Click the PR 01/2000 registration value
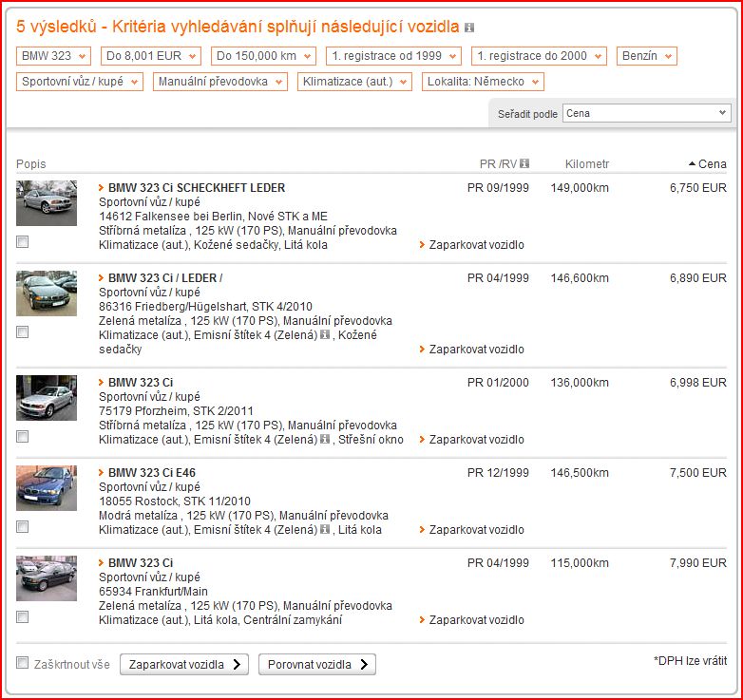The image size is (743, 700). point(498,382)
